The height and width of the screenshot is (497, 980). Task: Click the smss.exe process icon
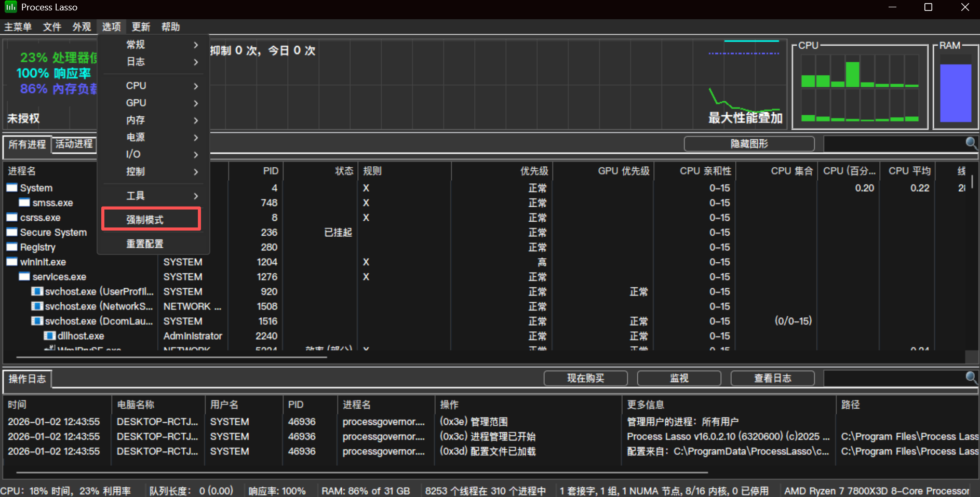click(24, 203)
